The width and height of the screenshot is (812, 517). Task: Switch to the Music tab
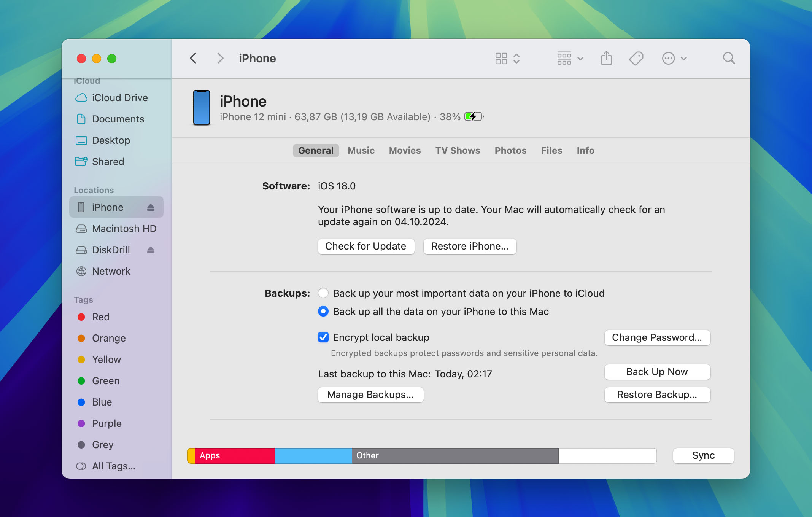(361, 151)
